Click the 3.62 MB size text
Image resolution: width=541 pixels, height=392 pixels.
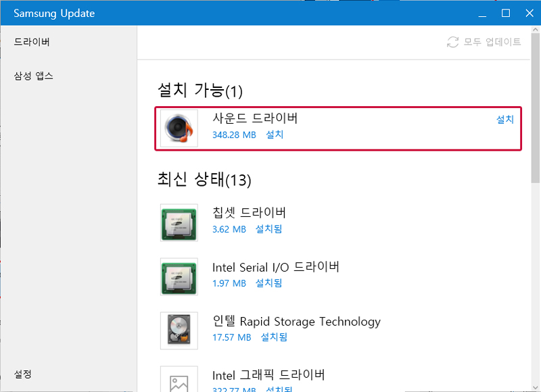(x=229, y=229)
